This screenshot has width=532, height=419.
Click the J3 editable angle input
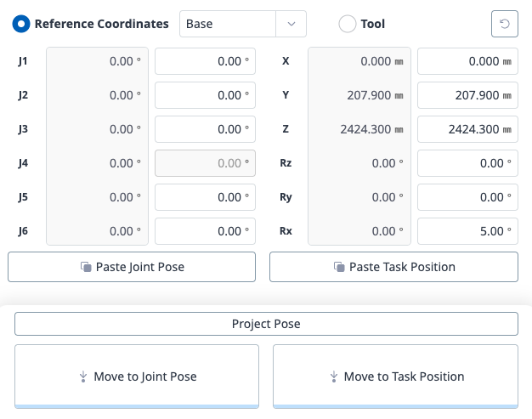pos(205,129)
